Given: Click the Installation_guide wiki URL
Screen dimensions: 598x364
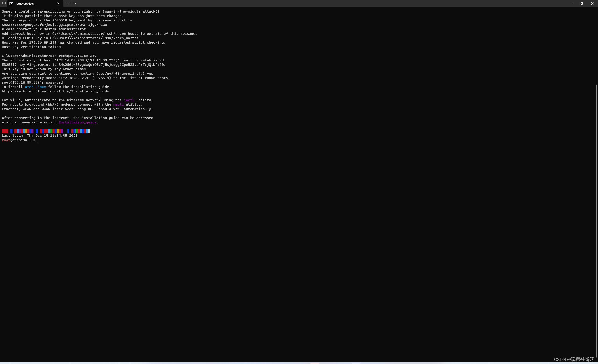Looking at the screenshot, I should click(55, 91).
